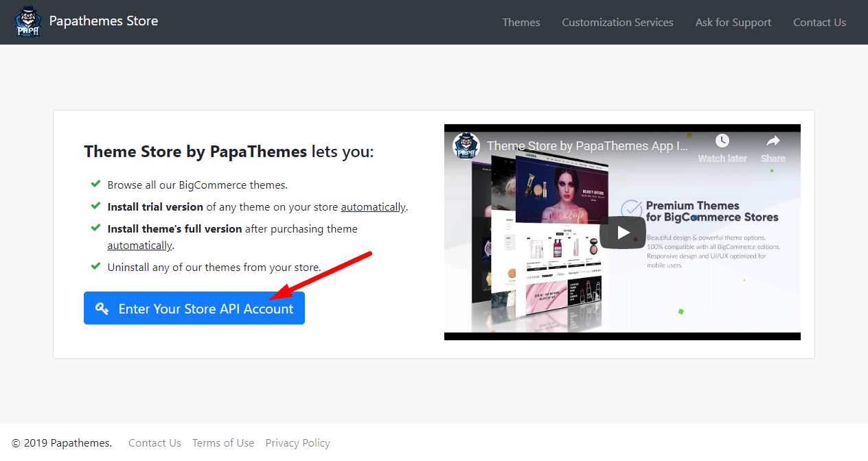This screenshot has width=868, height=461.
Task: Click the Papathemes Store brand title
Action: 104,21
